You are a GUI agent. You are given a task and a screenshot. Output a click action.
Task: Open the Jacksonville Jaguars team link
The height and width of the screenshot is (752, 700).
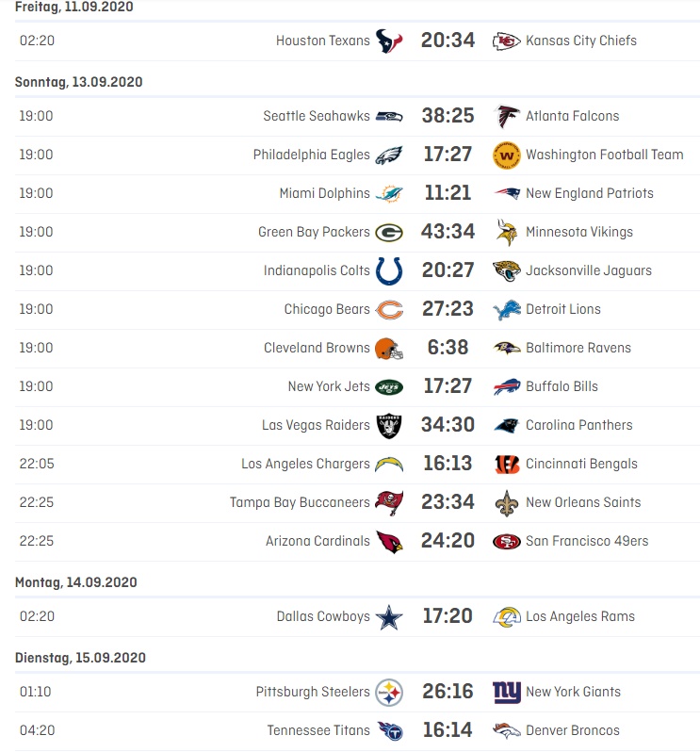point(588,270)
